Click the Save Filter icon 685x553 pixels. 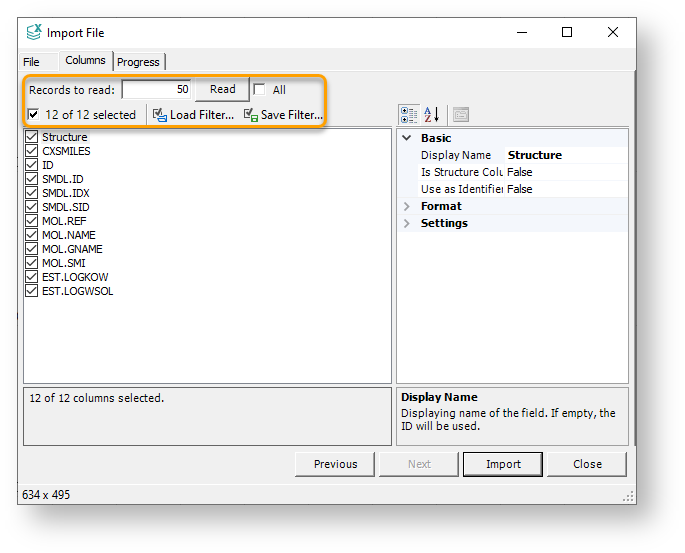pos(251,115)
